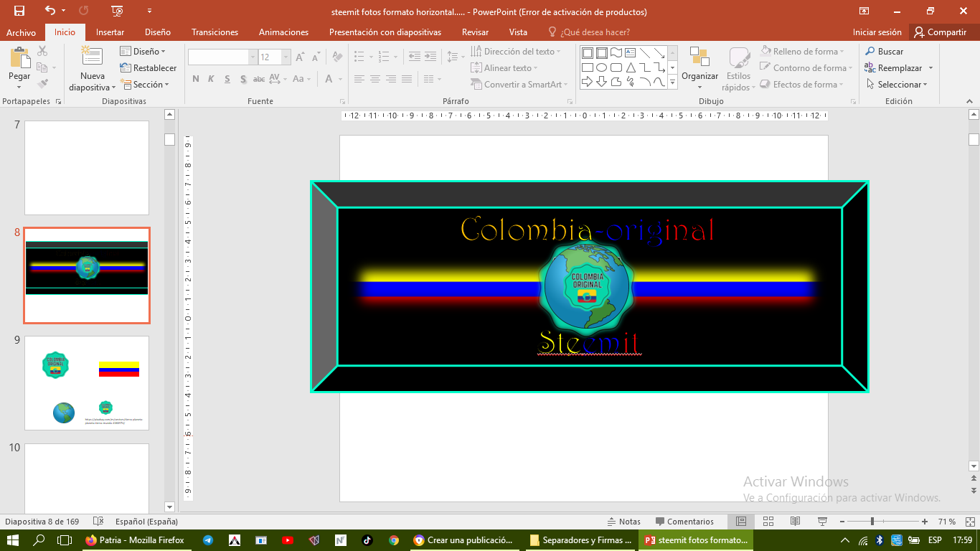Select slide 7 thumbnail
Viewport: 980px width, 551px height.
87,168
